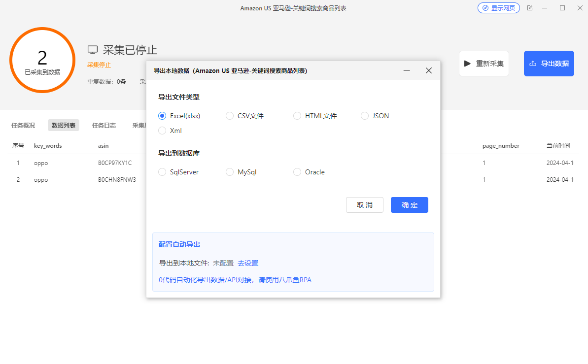Click the 配置自动导出 heading

click(x=179, y=244)
